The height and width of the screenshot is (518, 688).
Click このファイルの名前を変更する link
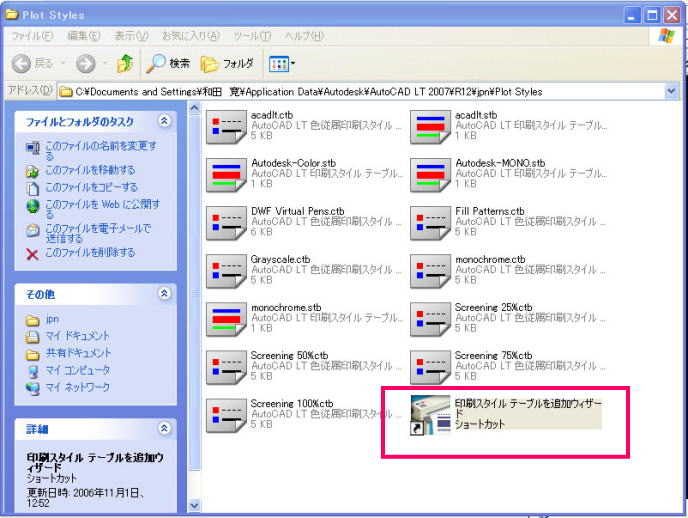click(x=101, y=150)
